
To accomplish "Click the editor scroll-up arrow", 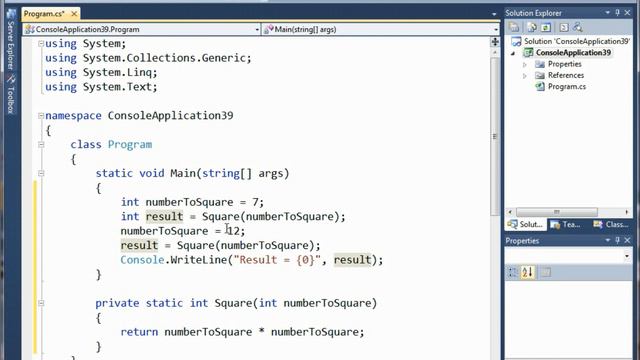I will pos(495,53).
